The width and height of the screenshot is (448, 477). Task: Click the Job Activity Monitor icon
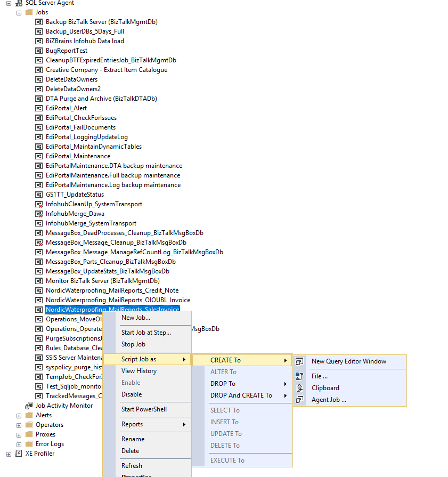tap(29, 406)
